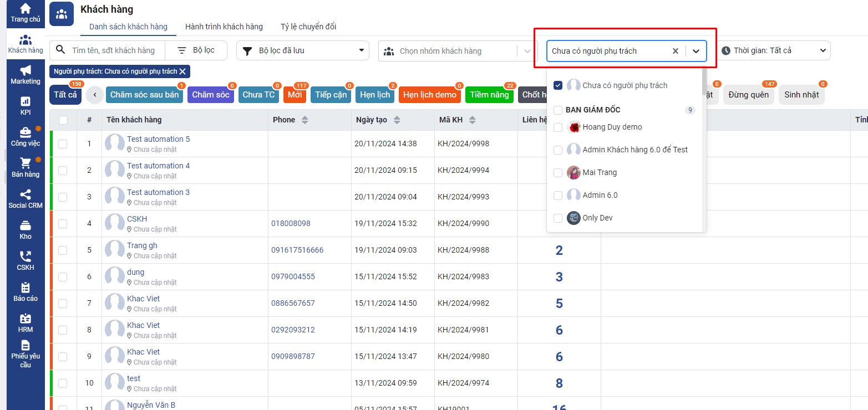Open the 'Thời gian: Tất cả' dropdown
868x410 pixels.
pyautogui.click(x=775, y=50)
